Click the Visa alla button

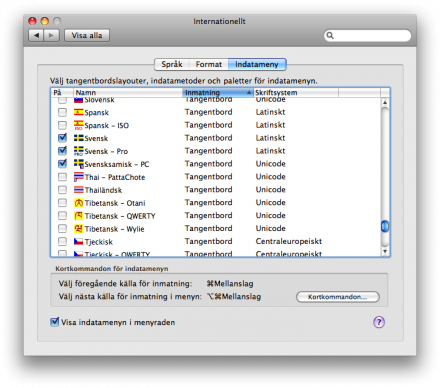tap(87, 35)
